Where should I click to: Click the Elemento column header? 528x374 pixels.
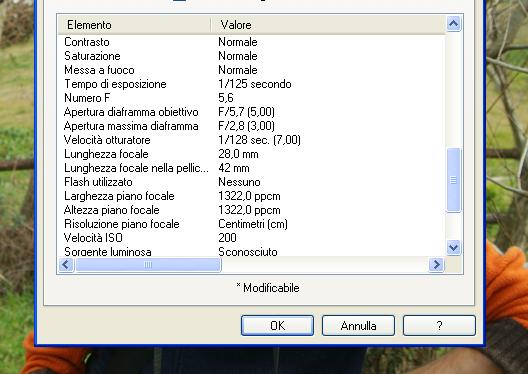[134, 25]
